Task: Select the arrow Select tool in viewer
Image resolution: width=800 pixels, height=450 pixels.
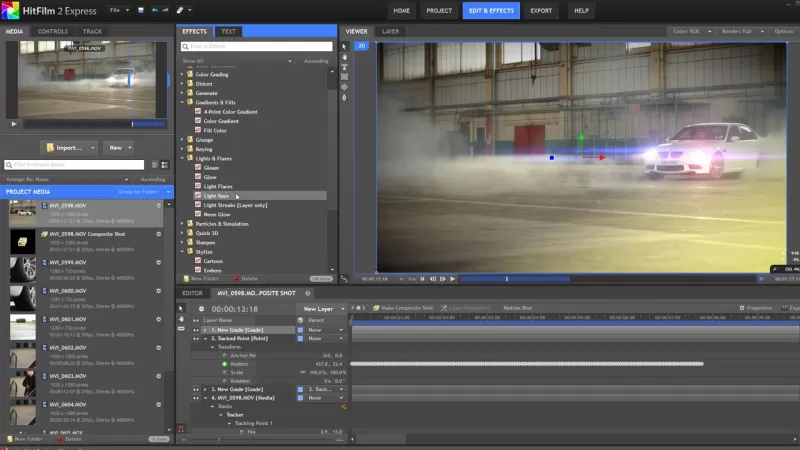Action: pos(345,46)
